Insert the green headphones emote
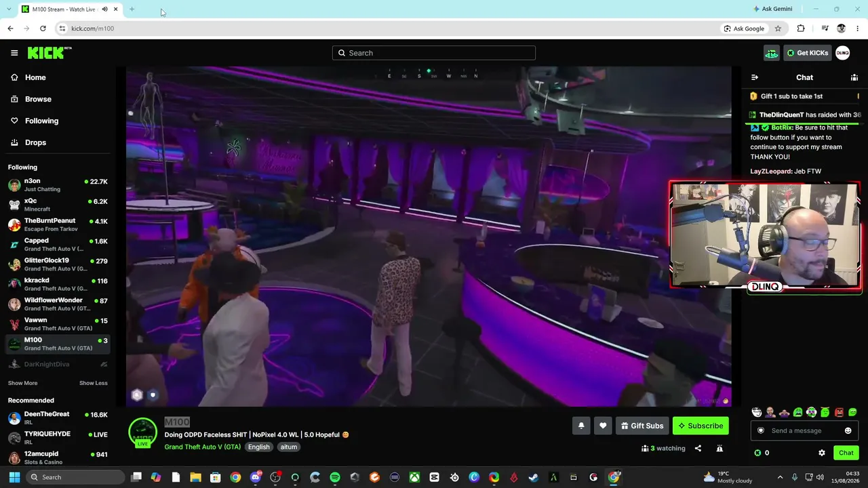This screenshot has width=868, height=488. point(811,412)
